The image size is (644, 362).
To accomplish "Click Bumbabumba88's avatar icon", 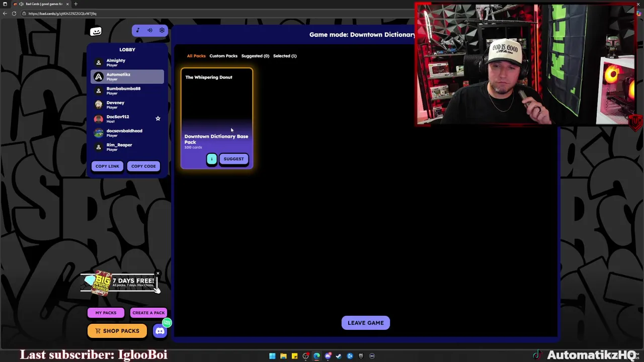I will [x=99, y=91].
